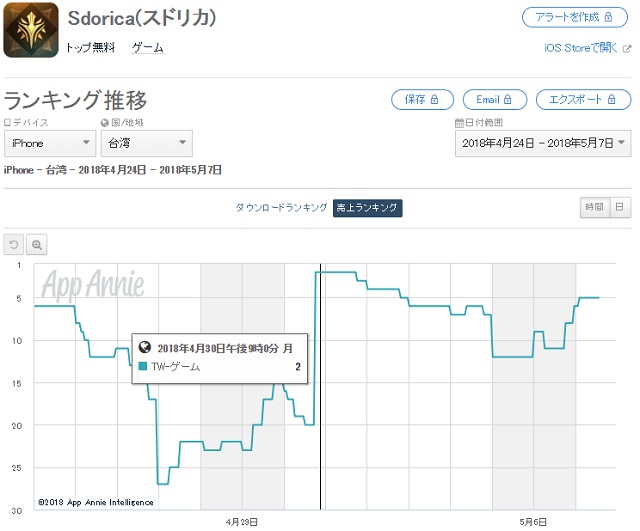Click the globe icon next to 国/地域
This screenshot has height=531, width=640.
pos(105,123)
